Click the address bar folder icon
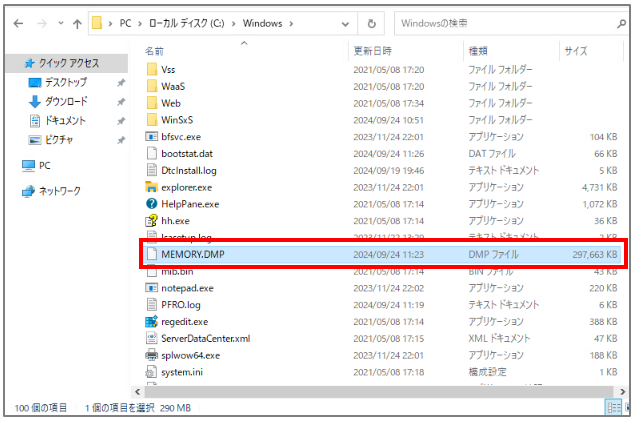The image size is (633, 421). pos(97,23)
